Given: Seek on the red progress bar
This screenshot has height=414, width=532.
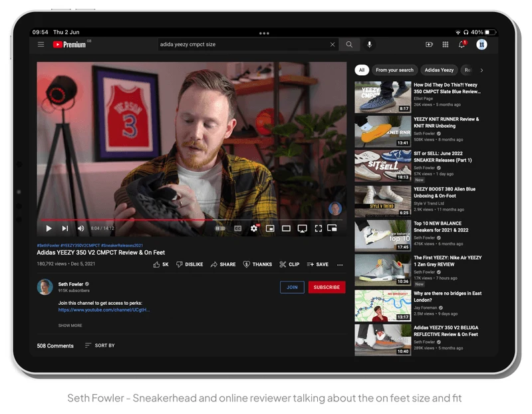Looking at the screenshot, I should pyautogui.click(x=192, y=220).
